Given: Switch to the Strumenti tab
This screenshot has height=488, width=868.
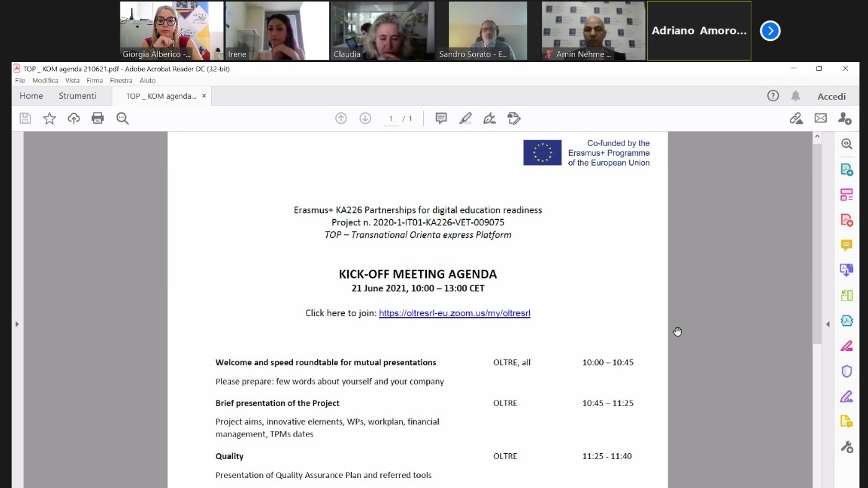Looking at the screenshot, I should click(78, 96).
